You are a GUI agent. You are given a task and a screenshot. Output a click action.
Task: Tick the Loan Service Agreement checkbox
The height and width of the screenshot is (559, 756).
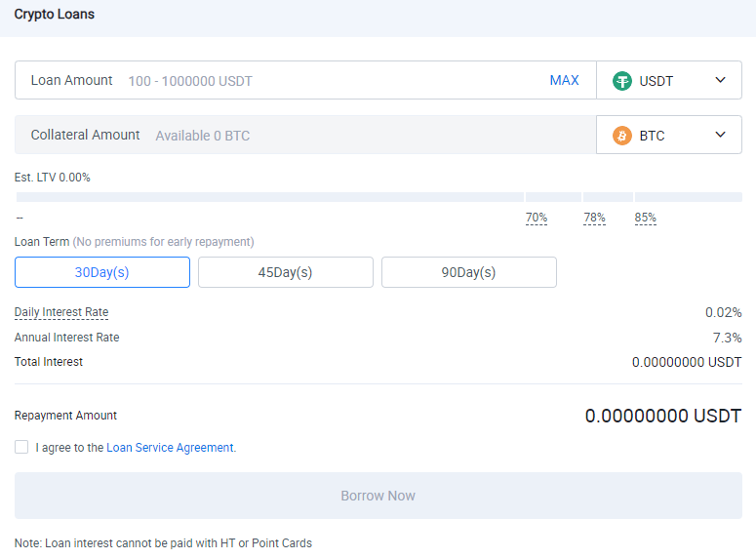point(21,447)
